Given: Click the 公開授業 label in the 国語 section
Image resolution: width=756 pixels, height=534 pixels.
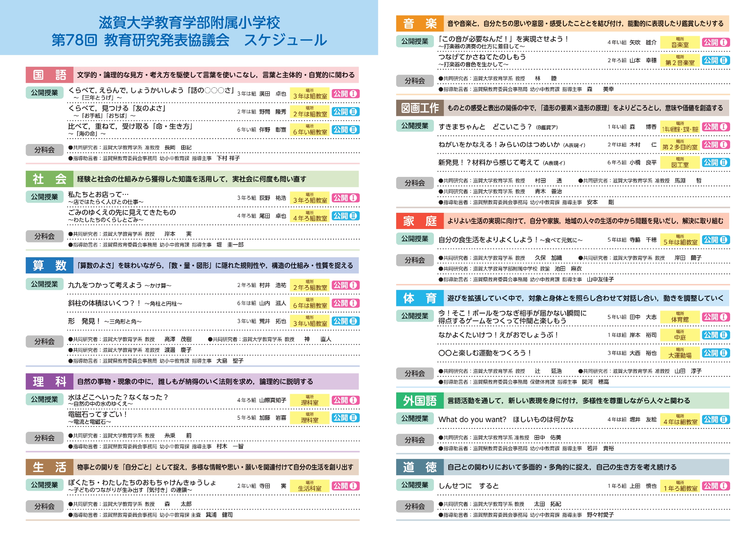Looking at the screenshot, I should coord(44,93).
